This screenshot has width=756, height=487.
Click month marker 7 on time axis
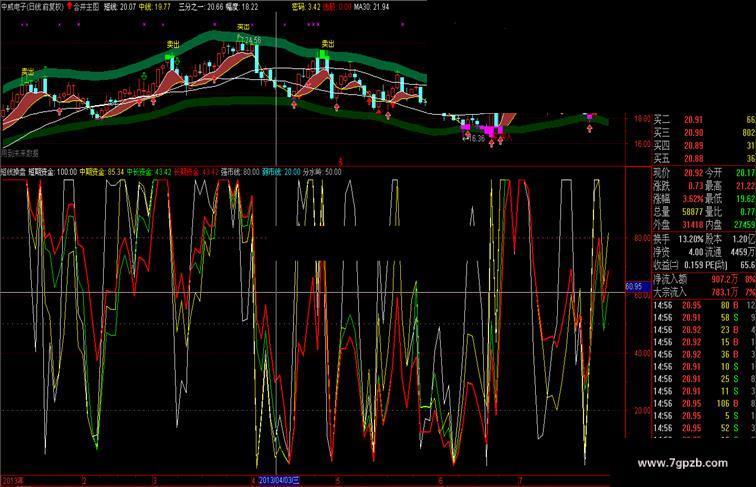520,481
